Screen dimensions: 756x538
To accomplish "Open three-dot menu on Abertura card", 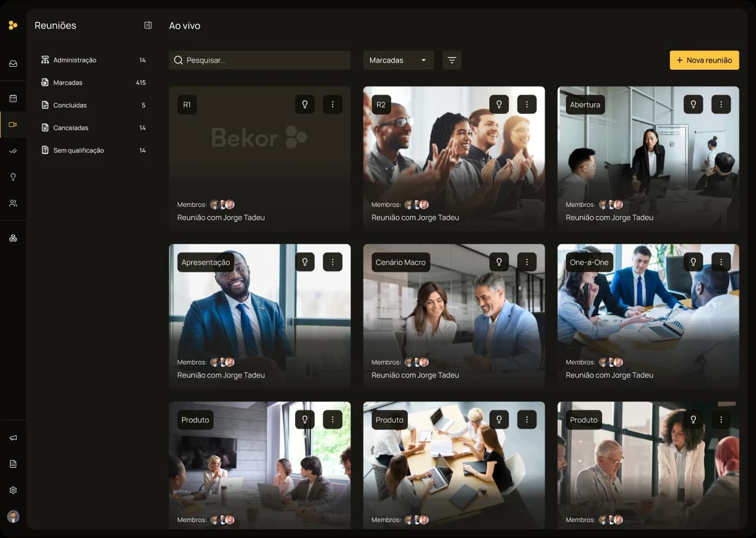I will 721,105.
